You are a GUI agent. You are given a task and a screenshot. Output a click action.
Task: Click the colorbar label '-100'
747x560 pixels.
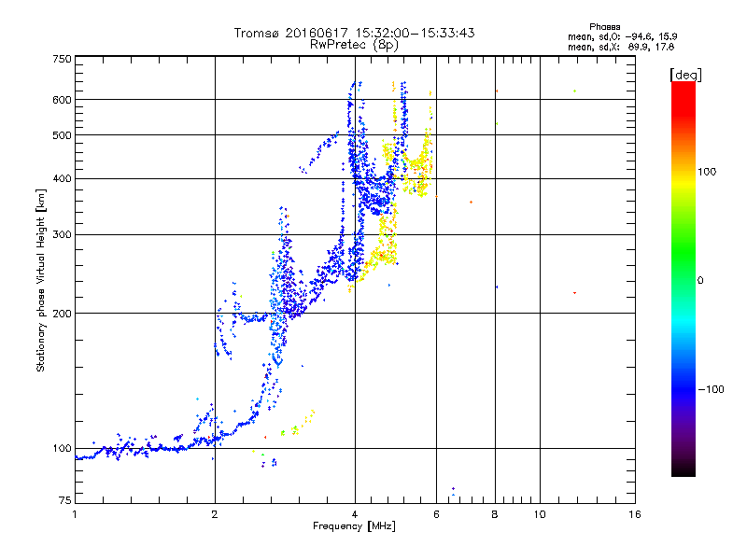click(711, 389)
